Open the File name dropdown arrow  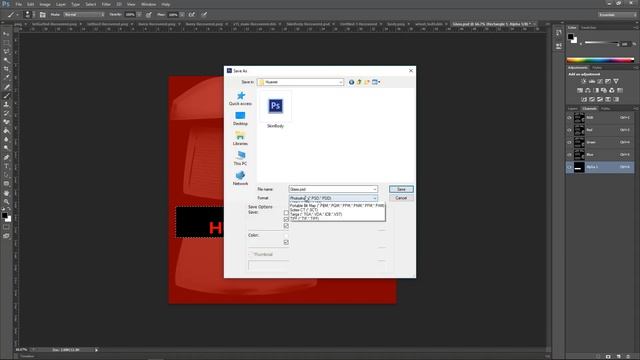point(375,189)
